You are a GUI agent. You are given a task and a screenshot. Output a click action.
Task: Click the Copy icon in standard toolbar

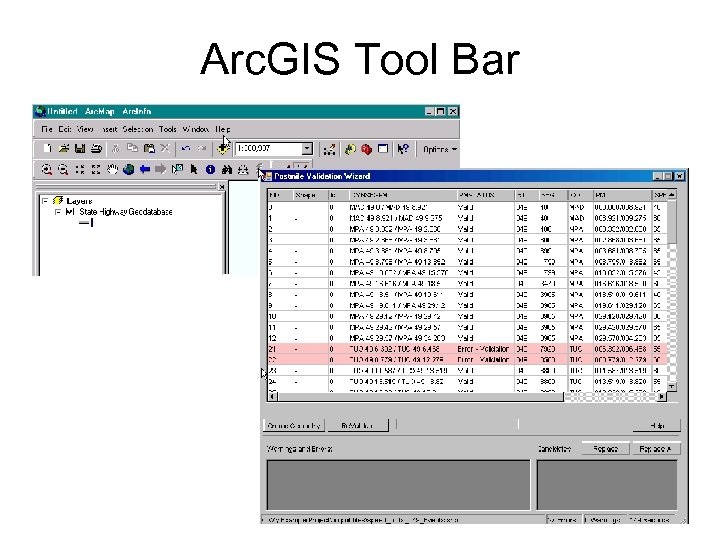[132, 148]
